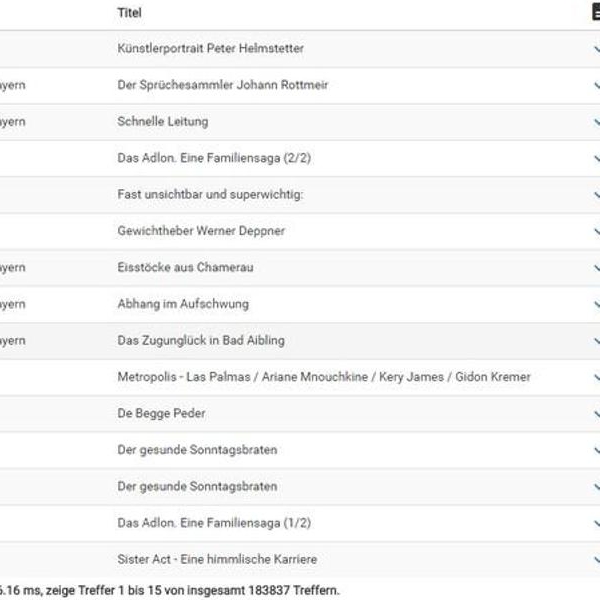The width and height of the screenshot is (600, 600).
Task: Expand chevron for Sister Act row
Action: coord(597,560)
